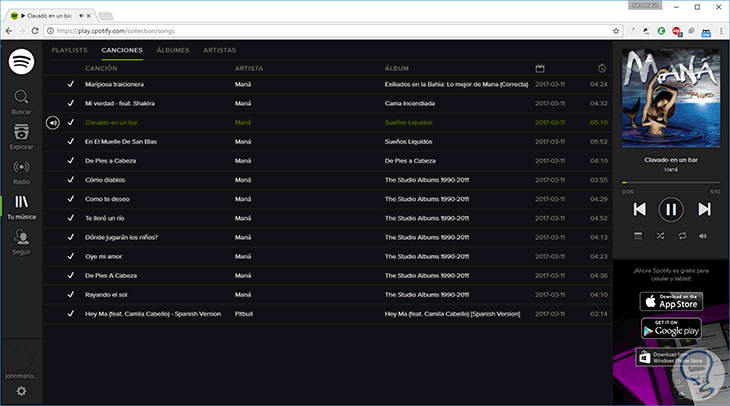
Task: Click the now-playing speaker icon next to Clavado en un bar
Action: tap(53, 123)
